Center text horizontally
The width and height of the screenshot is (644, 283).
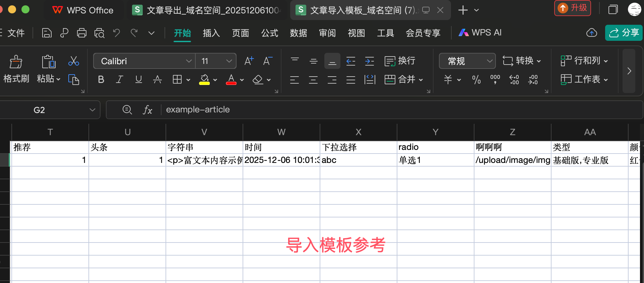click(313, 80)
